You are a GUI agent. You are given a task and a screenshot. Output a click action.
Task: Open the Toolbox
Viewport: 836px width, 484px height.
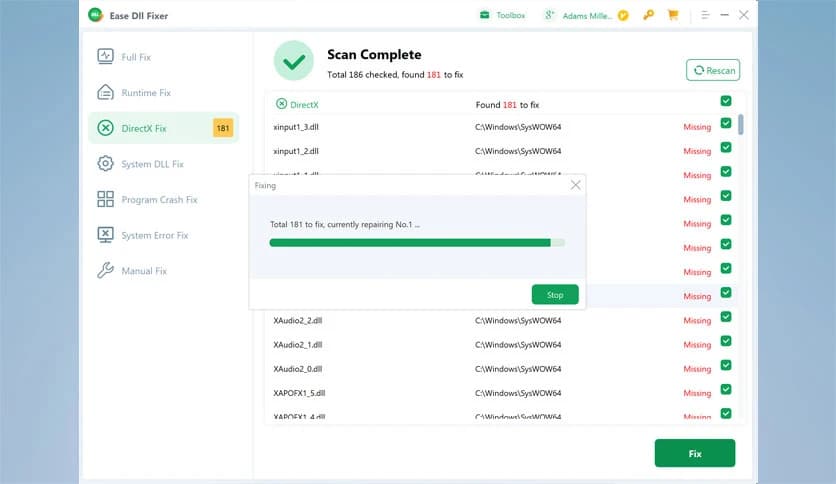[502, 15]
